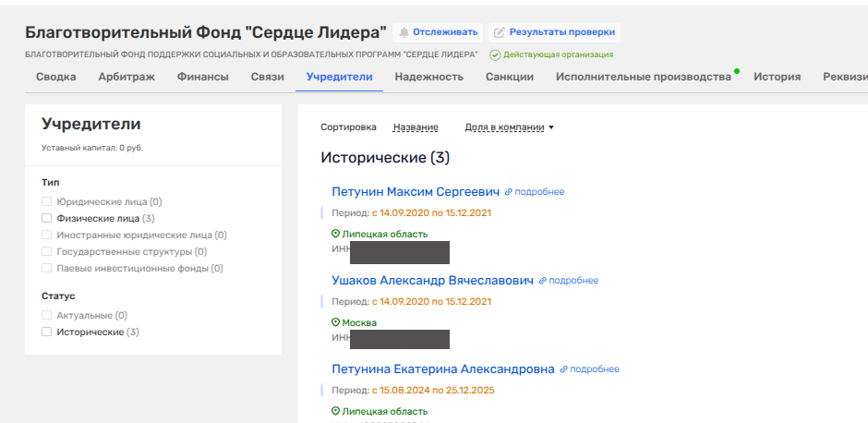Click location pin beside Петунин Максим's Липецкая область
Image resolution: width=868 pixels, height=423 pixels.
click(x=335, y=234)
